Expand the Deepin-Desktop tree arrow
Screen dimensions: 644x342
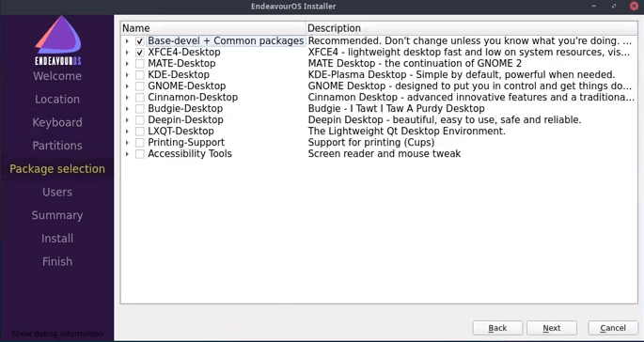[x=127, y=120]
